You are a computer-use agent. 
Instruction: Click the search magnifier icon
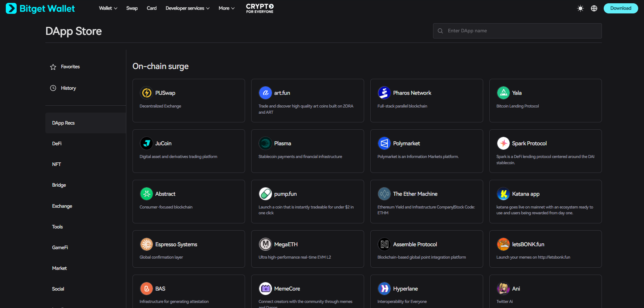pos(440,31)
